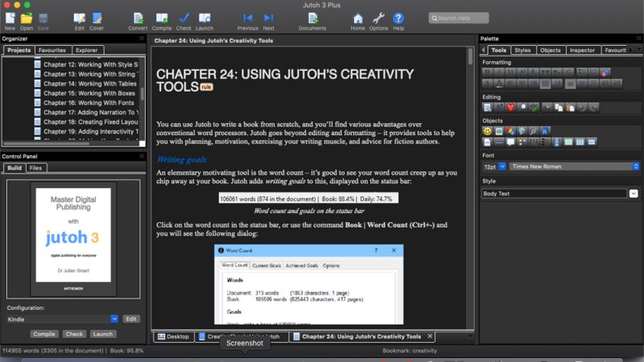644x362 pixels.
Task: Insert a bookmark using the blue ribbon icon
Action: tap(545, 131)
